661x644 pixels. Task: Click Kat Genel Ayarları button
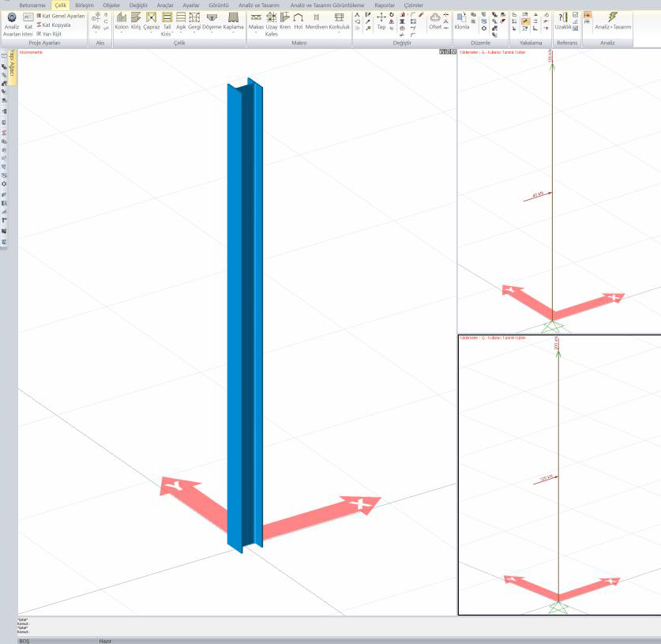60,16
